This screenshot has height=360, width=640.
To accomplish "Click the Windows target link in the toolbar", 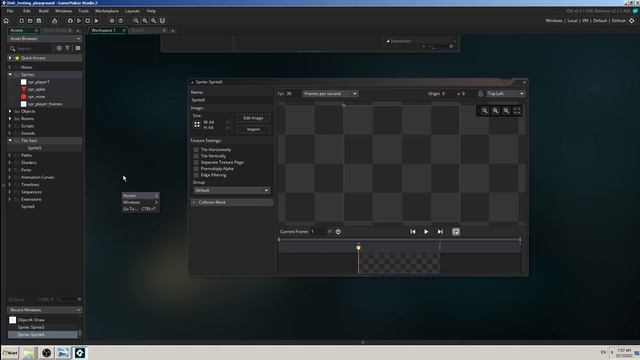I will point(554,21).
